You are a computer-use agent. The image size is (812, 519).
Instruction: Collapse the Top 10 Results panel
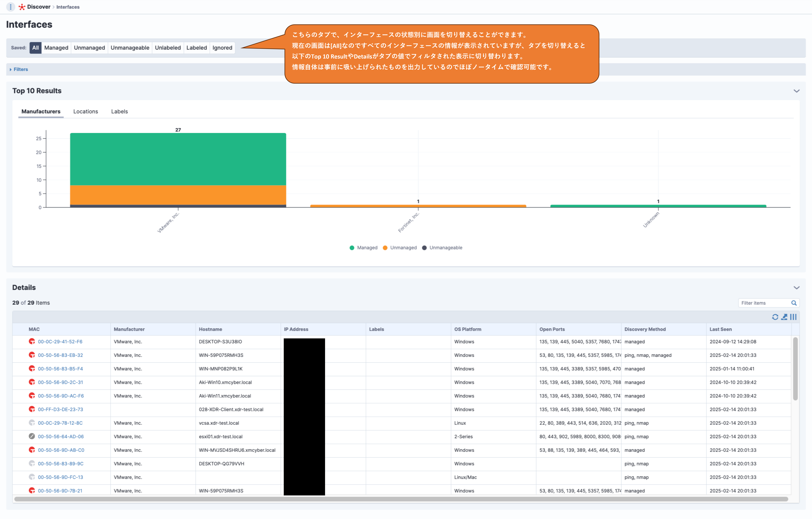point(796,91)
